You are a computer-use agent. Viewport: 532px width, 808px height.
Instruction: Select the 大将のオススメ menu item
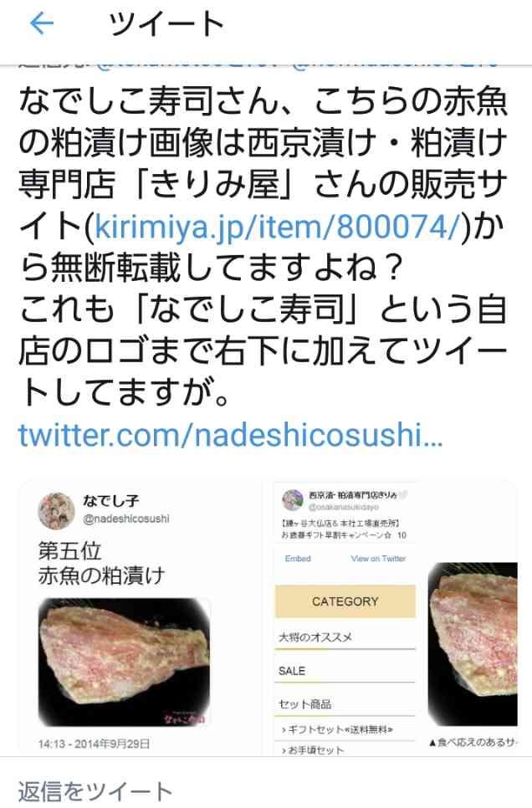point(345,638)
